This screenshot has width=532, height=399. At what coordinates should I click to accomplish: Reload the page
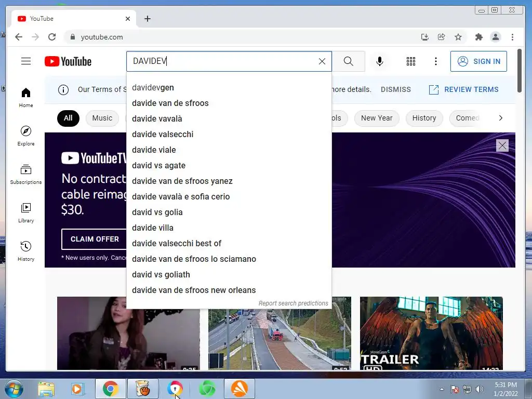tap(52, 37)
